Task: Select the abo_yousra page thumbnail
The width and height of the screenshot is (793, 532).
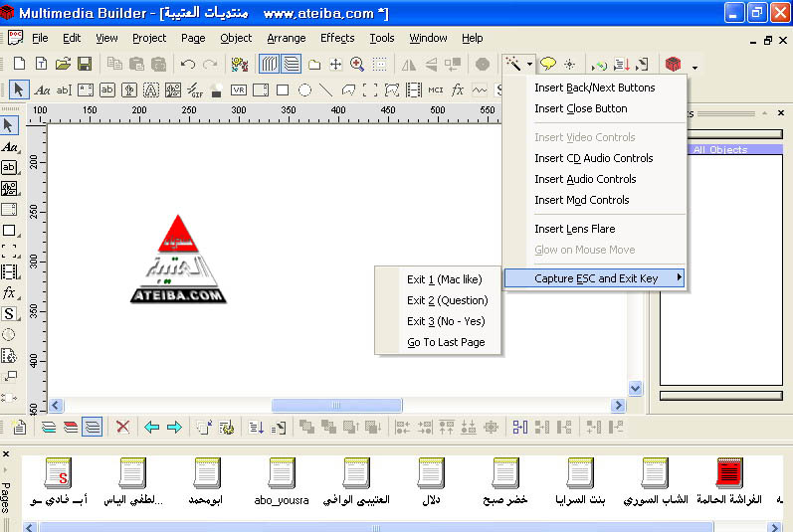Action: click(282, 481)
